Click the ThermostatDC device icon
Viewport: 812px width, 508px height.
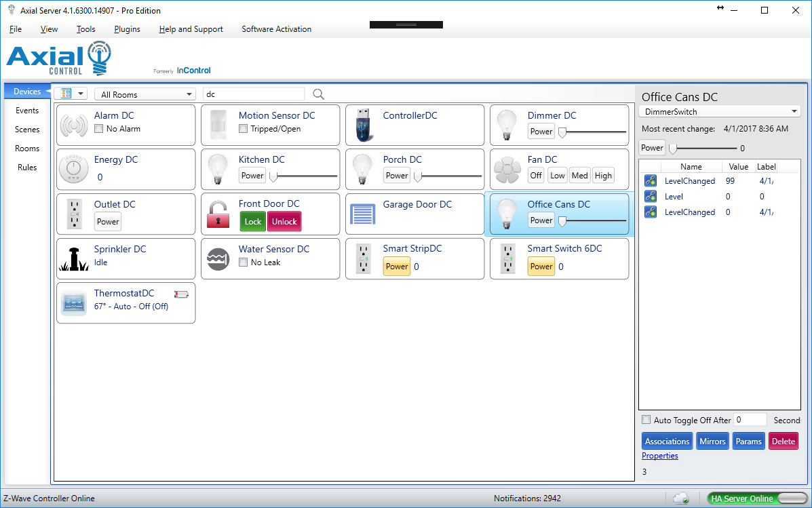click(x=74, y=302)
